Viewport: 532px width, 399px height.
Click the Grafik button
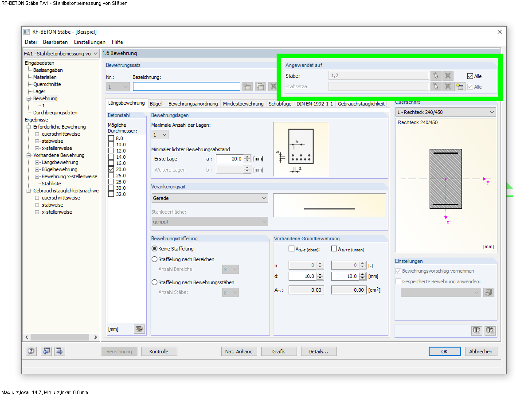(x=279, y=352)
